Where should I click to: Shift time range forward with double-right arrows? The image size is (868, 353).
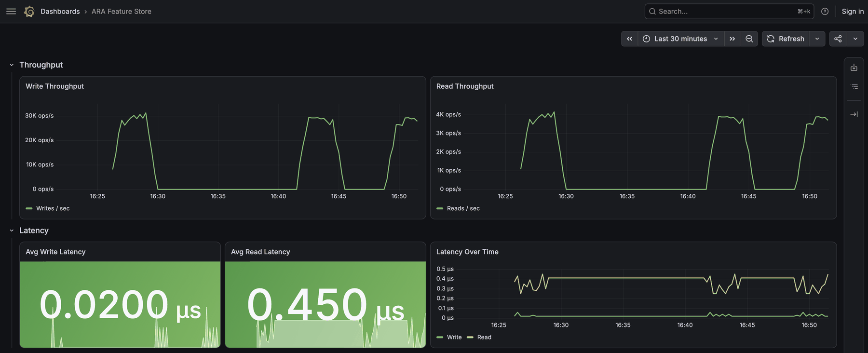click(732, 39)
